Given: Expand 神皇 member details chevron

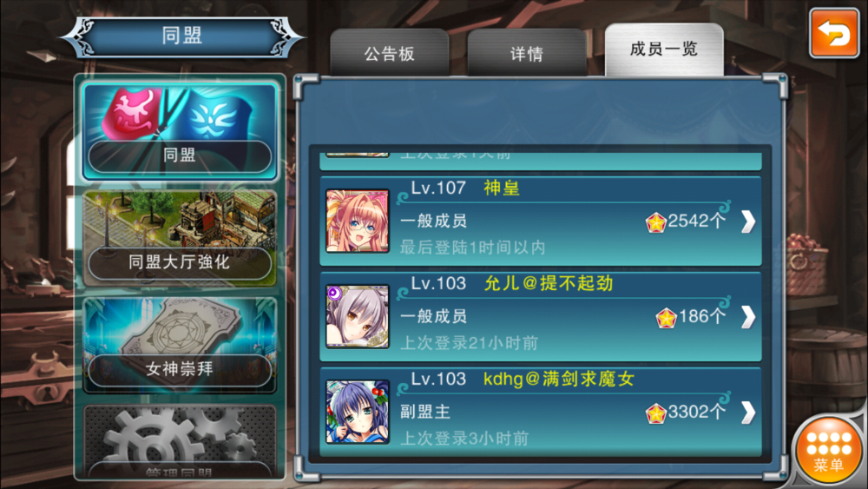Looking at the screenshot, I should [x=748, y=221].
